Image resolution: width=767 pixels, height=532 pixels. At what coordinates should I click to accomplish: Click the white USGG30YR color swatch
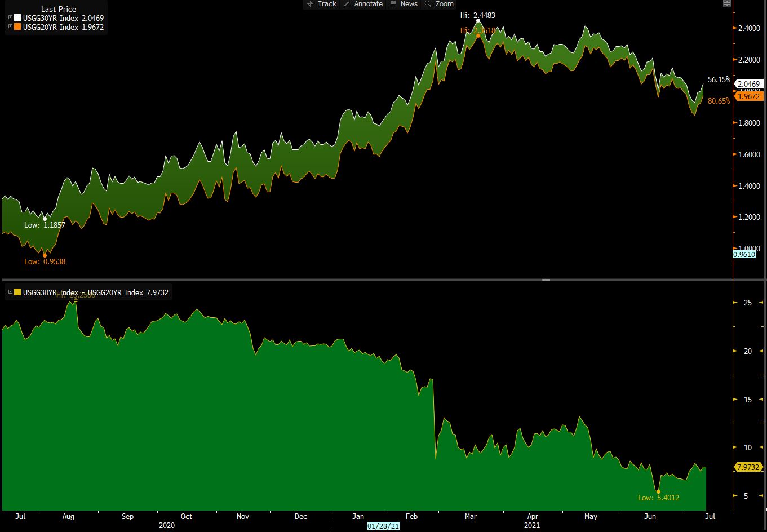click(17, 18)
